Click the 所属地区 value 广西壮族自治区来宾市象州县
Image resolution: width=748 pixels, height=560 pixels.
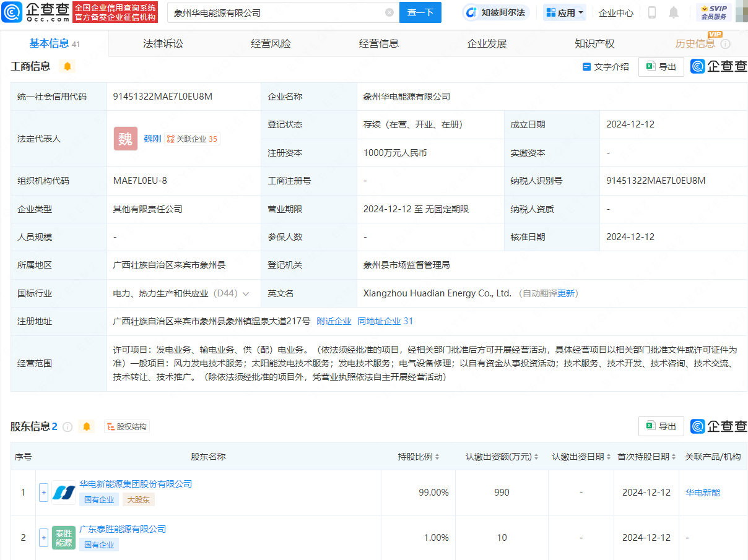170,265
